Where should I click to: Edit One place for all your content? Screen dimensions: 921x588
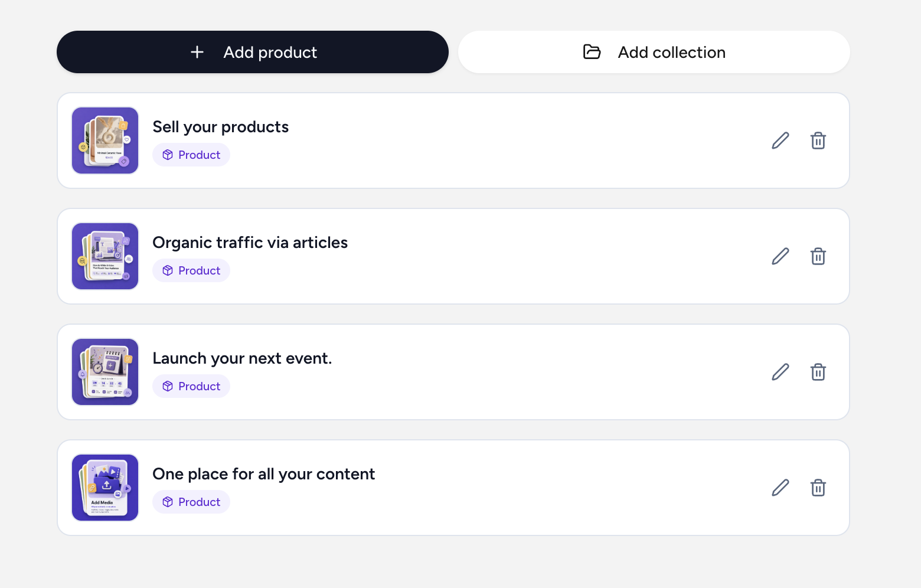pyautogui.click(x=780, y=488)
